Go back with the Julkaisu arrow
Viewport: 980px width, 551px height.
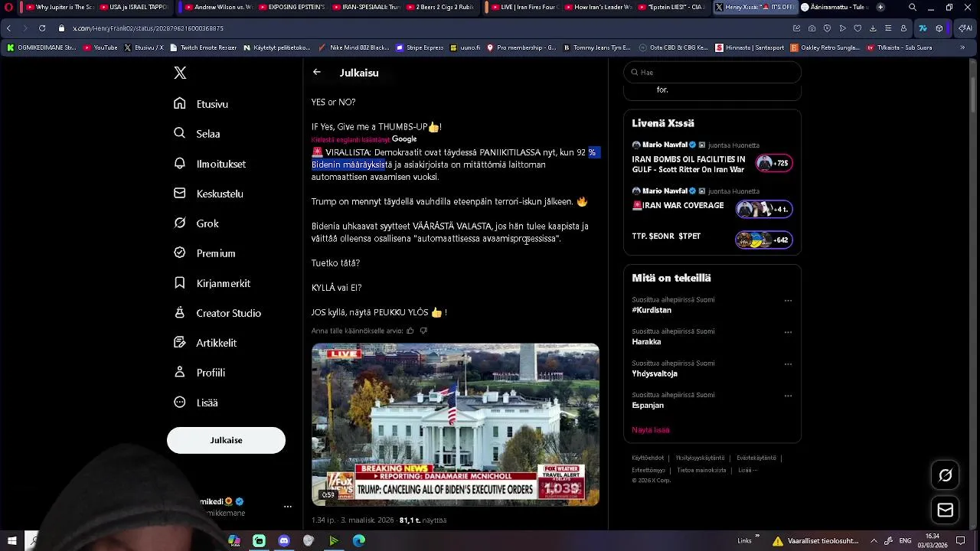[317, 73]
